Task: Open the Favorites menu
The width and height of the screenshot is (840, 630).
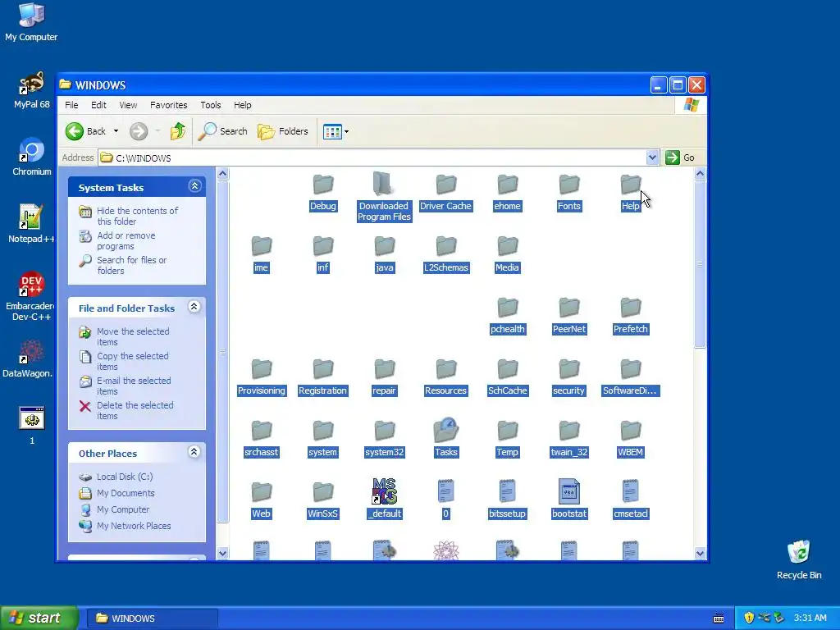Action: pyautogui.click(x=169, y=105)
